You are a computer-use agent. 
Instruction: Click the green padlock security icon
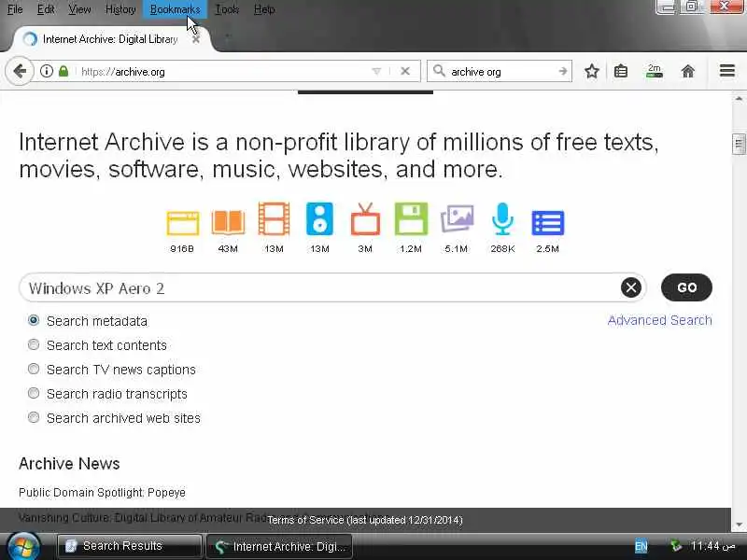click(x=63, y=72)
